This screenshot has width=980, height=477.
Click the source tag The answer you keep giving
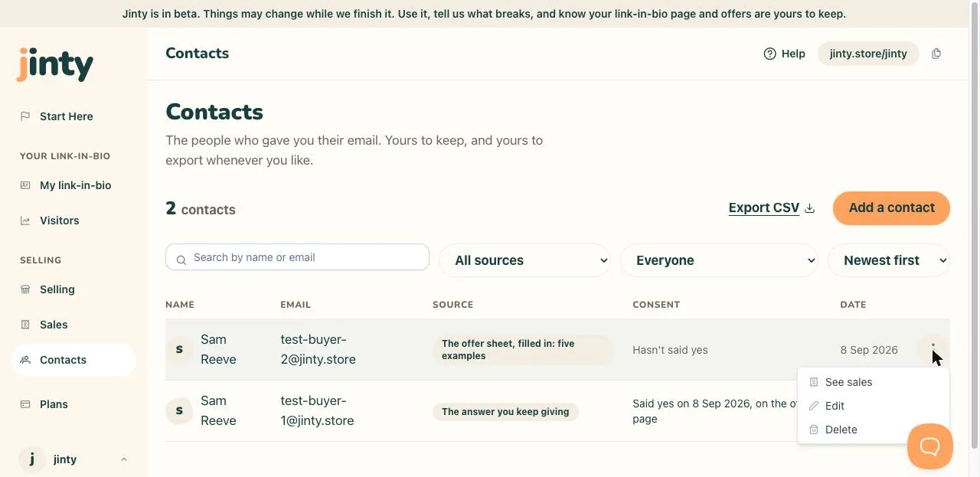[505, 412]
